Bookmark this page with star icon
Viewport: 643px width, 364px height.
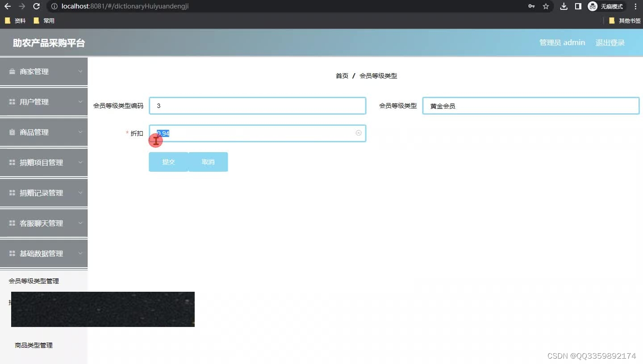(546, 6)
